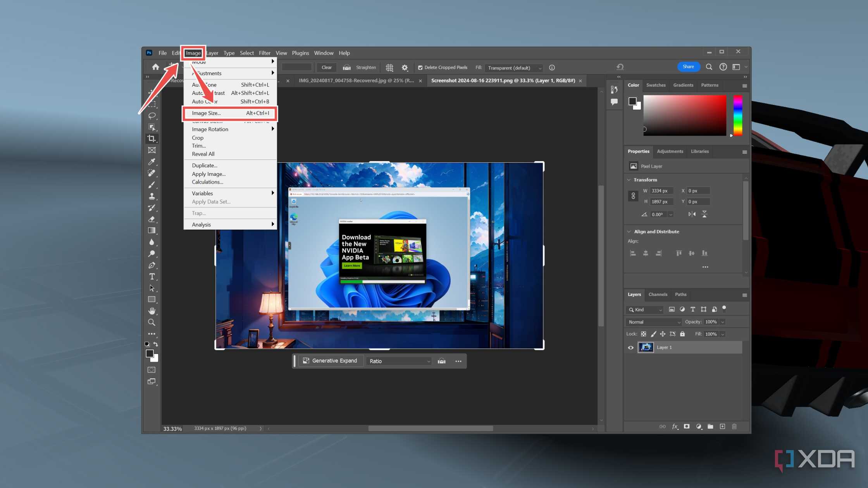Click the rainbow hue slider
868x488 pixels.
coord(738,115)
